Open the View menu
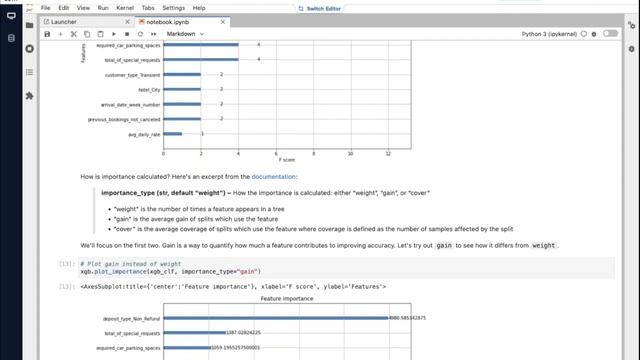This screenshot has height=360, width=640. (x=83, y=8)
